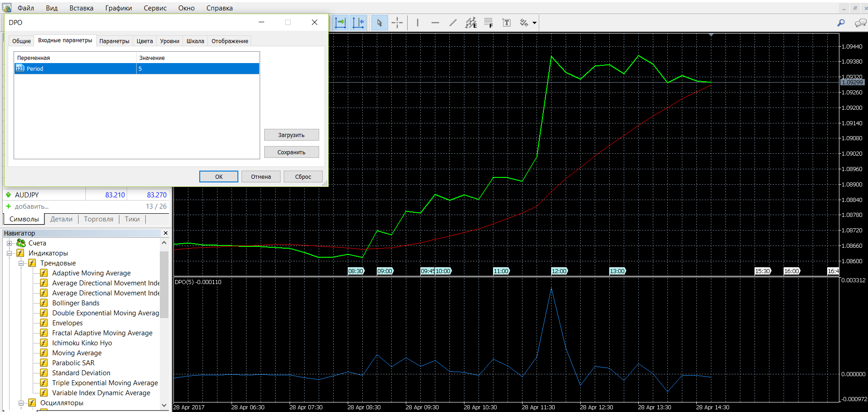Close the Навигатор panel
The width and height of the screenshot is (868, 412).
tap(166, 233)
